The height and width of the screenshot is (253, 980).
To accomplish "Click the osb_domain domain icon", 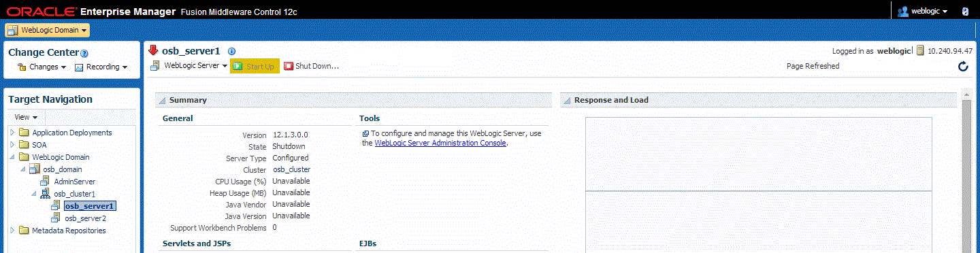I will 35,169.
